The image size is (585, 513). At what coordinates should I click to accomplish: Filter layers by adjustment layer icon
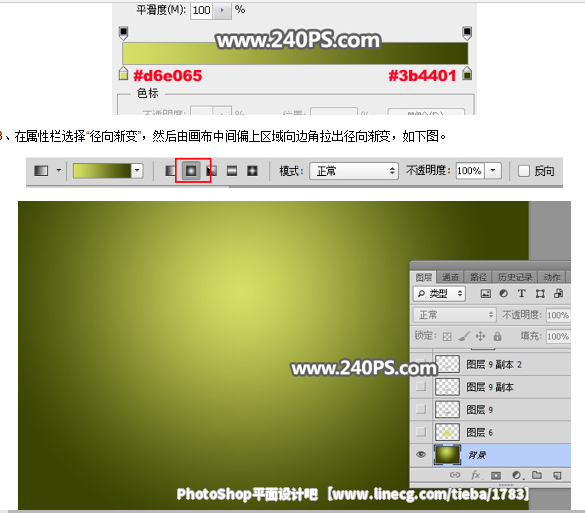[503, 294]
